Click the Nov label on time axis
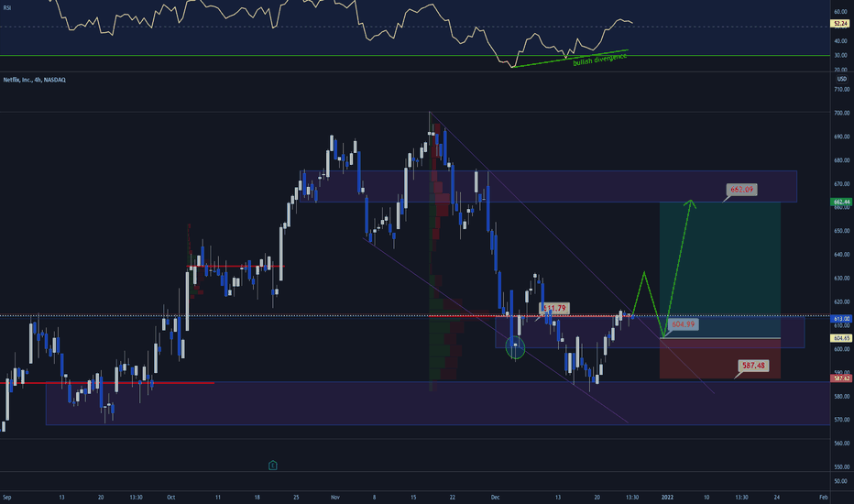The image size is (854, 504). tap(335, 498)
